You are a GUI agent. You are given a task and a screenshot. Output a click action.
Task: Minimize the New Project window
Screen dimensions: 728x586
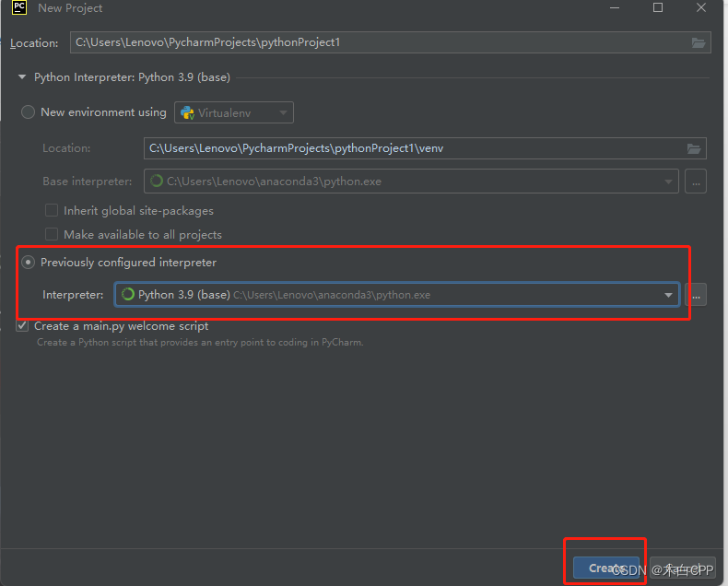point(615,8)
